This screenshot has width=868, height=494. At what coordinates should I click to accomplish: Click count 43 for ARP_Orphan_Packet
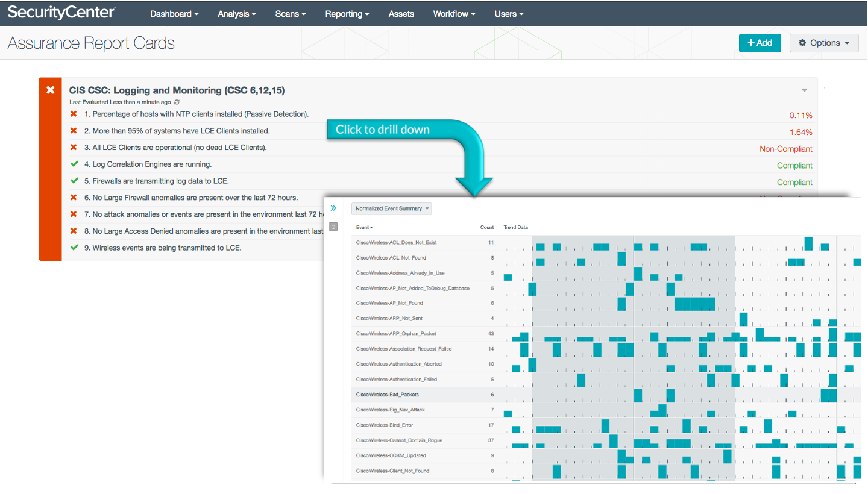[491, 333]
